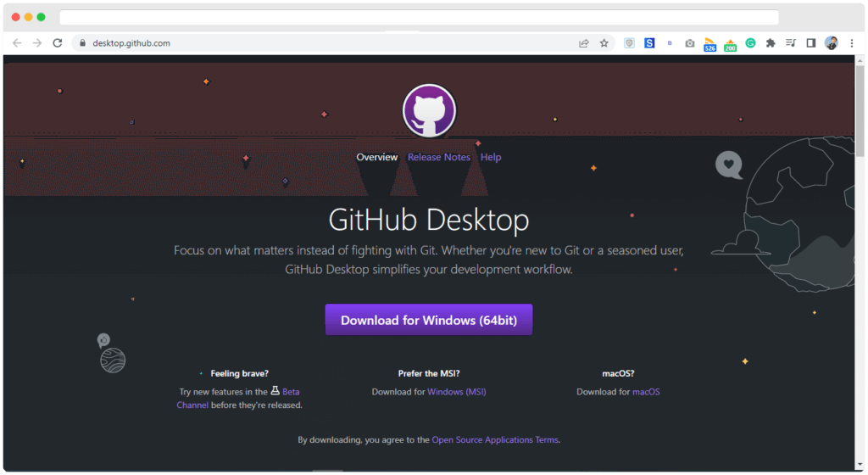Viewport: 868px width, 475px height.
Task: Open the Help tab
Action: [491, 157]
